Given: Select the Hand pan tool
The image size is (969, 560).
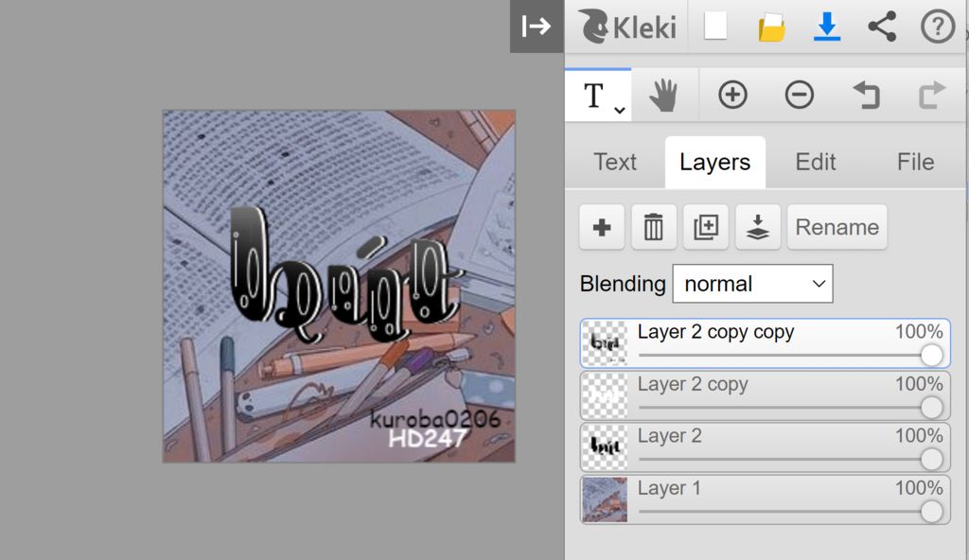Looking at the screenshot, I should pyautogui.click(x=664, y=96).
